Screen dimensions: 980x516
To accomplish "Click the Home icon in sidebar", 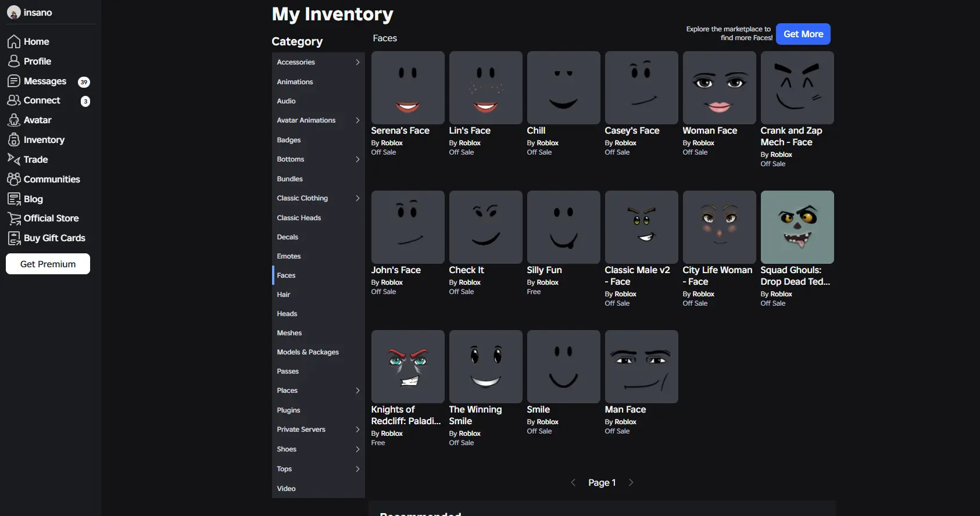I will (14, 42).
